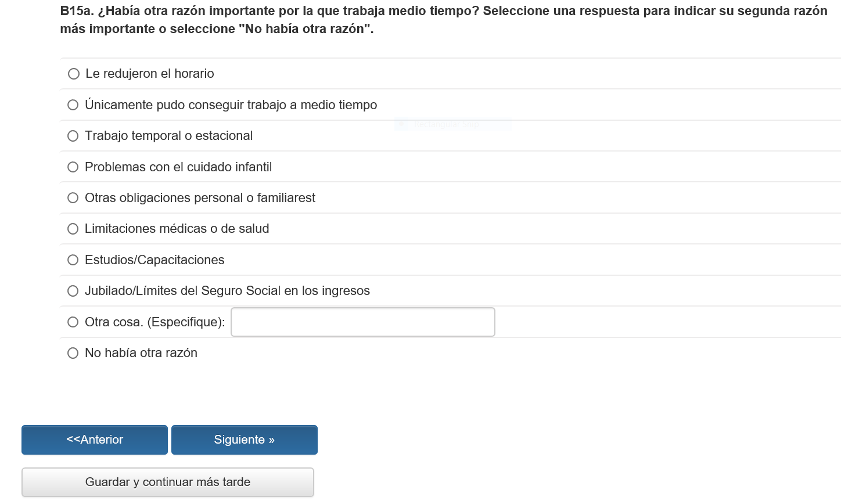Click the "Estudios/Capacitaciones" label text

click(x=154, y=260)
